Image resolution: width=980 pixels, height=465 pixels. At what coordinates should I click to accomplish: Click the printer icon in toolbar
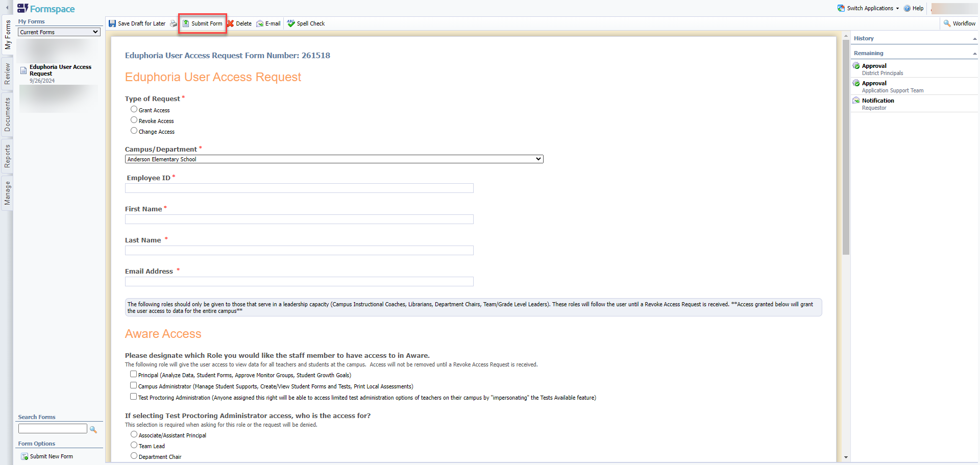(x=174, y=23)
